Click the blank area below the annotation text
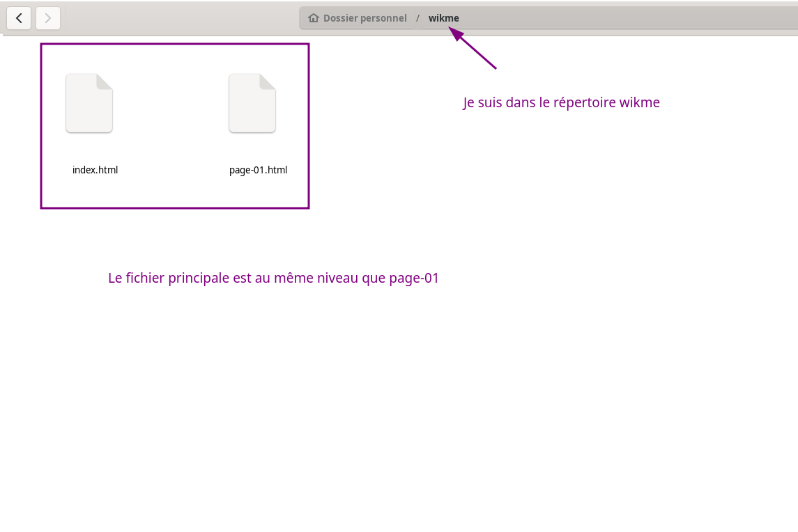 tap(279, 404)
